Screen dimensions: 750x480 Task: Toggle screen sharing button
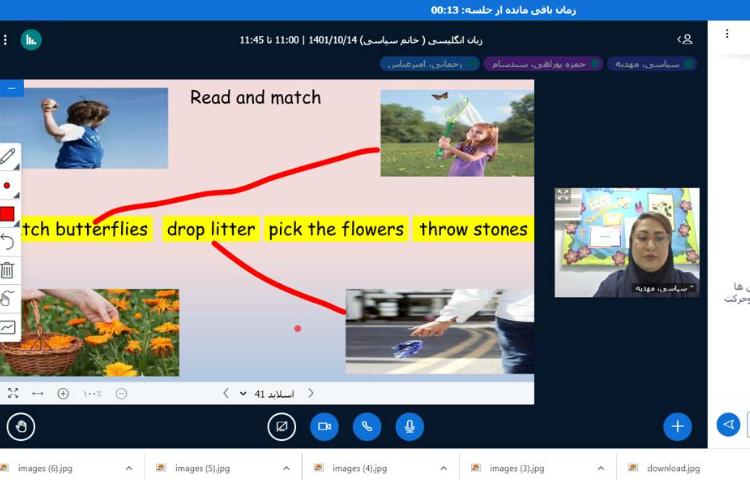[x=282, y=426]
